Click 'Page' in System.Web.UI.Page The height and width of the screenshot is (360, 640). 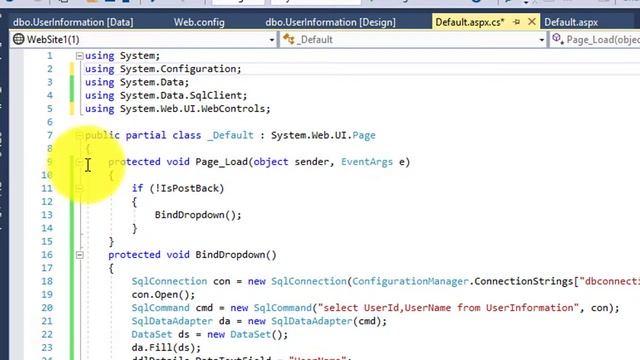pyautogui.click(x=364, y=135)
